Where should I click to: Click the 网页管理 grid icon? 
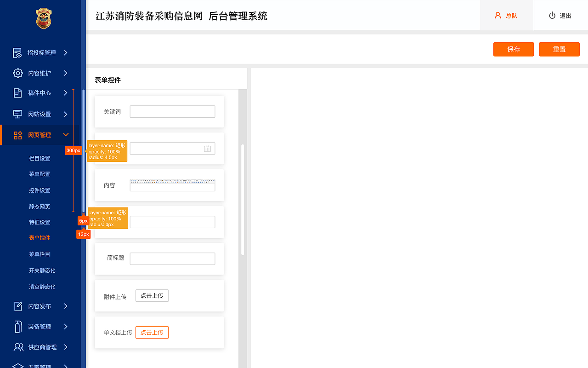coord(18,135)
